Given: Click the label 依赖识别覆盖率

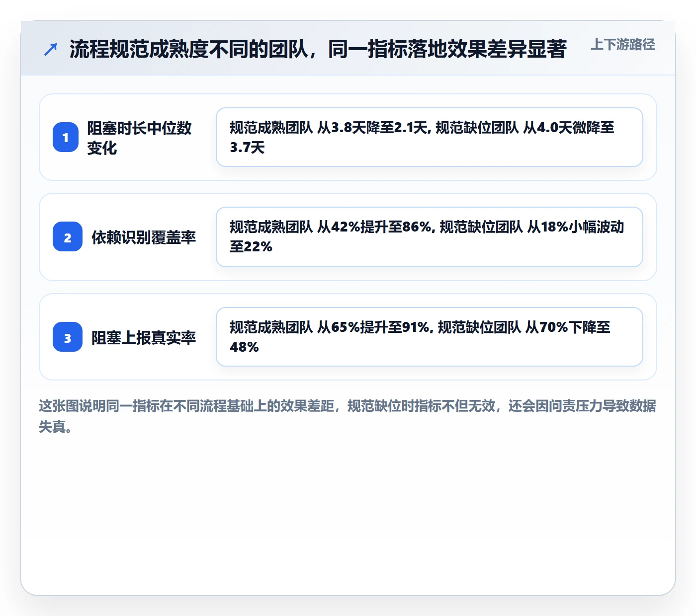Looking at the screenshot, I should point(144,237).
